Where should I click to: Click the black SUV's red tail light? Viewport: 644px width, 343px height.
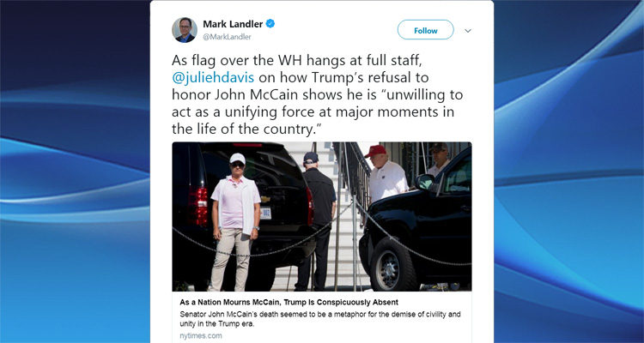[x=198, y=205]
